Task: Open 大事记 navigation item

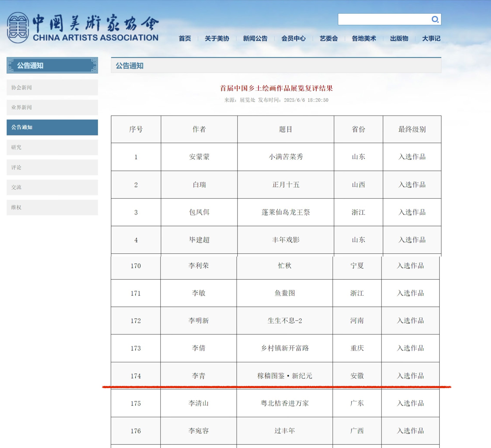Action: [x=431, y=38]
